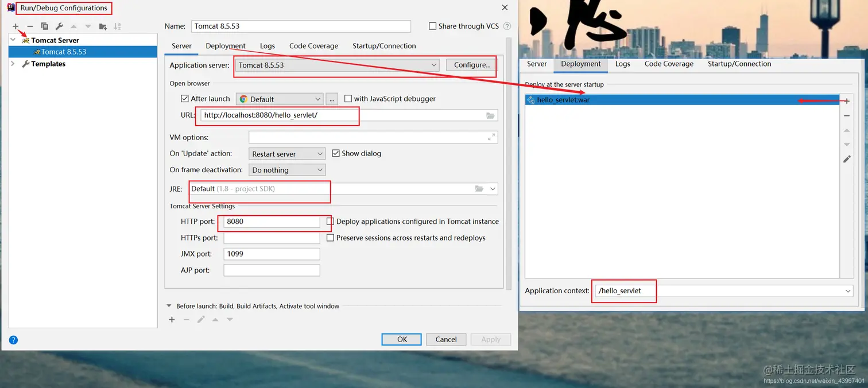Image resolution: width=868 pixels, height=388 pixels.
Task: Select Startup/Connection tab in right panel
Action: point(739,64)
